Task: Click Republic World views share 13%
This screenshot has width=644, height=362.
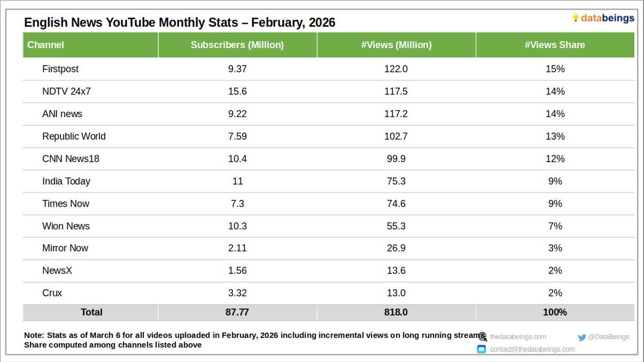Action: pyautogui.click(x=555, y=136)
